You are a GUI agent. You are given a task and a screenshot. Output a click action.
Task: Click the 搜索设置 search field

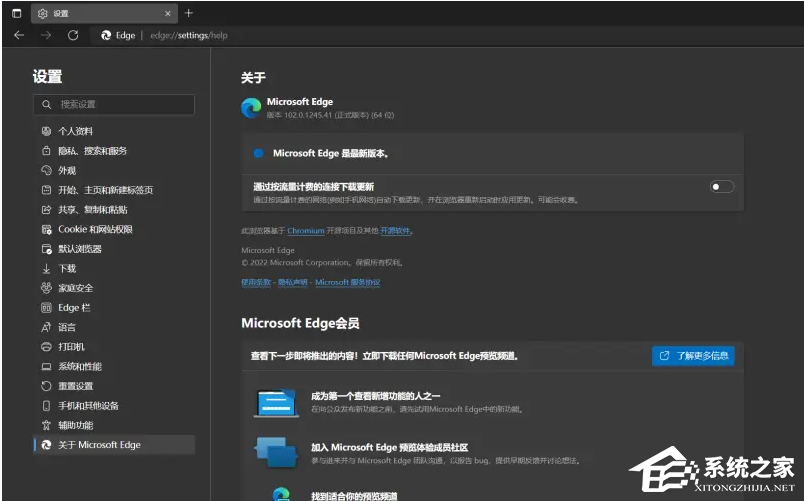pos(114,104)
